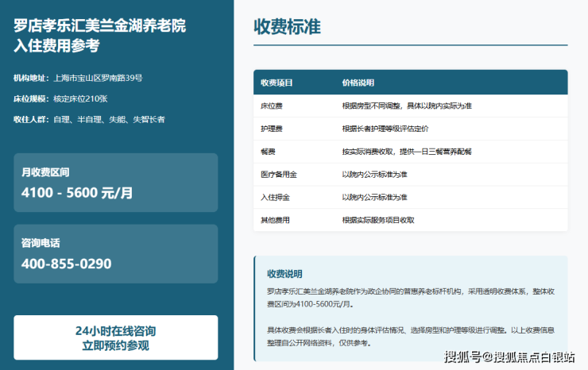Screen dimensions: 588x370
Task: Select the 入住押金 table row label
Action: [275, 197]
